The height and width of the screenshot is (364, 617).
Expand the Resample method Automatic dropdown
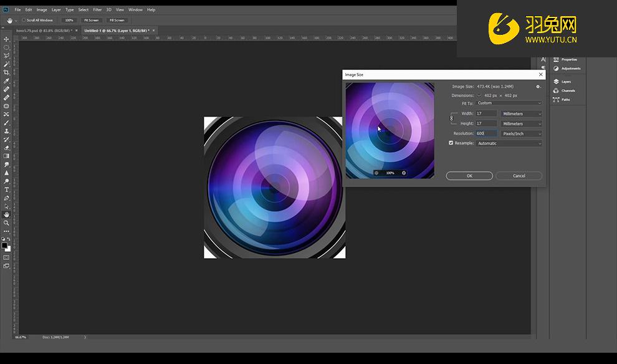pos(509,143)
